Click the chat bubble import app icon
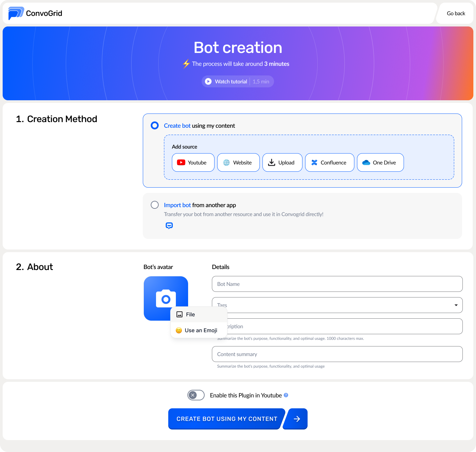The image size is (476, 452). [169, 226]
